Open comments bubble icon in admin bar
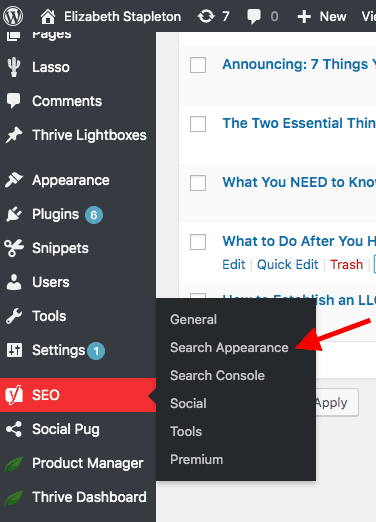 tap(254, 16)
